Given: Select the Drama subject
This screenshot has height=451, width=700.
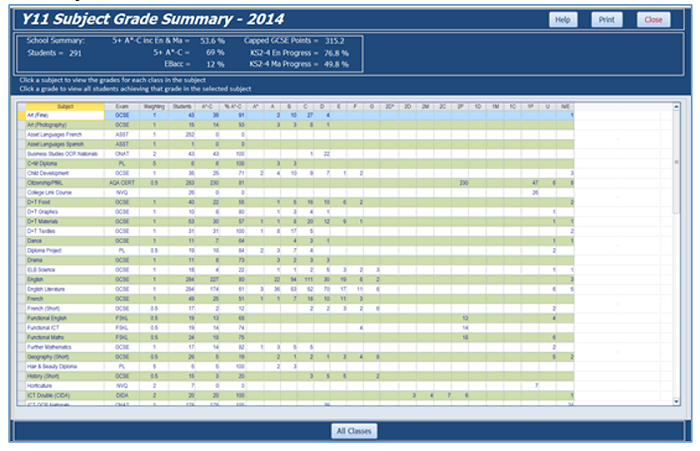Looking at the screenshot, I should 65,260.
